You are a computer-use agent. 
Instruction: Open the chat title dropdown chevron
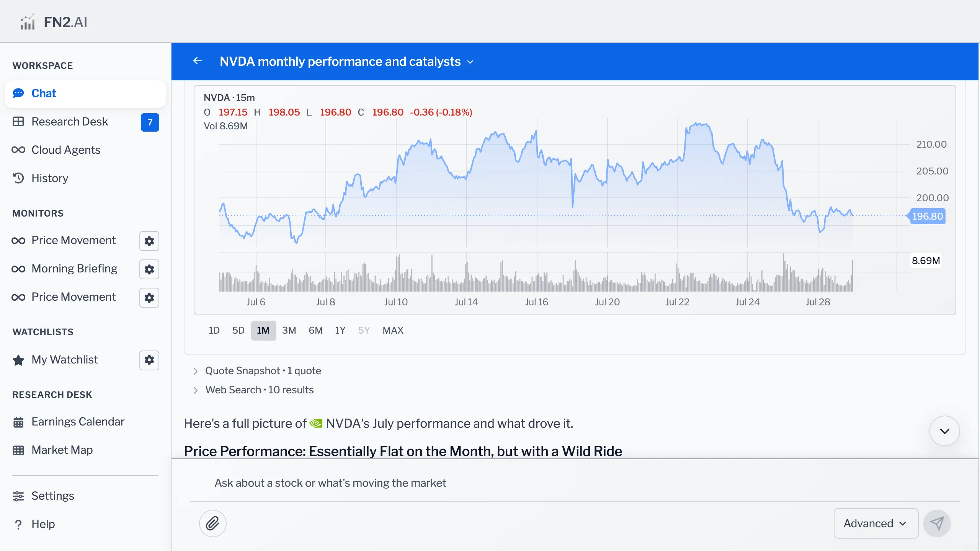470,62
